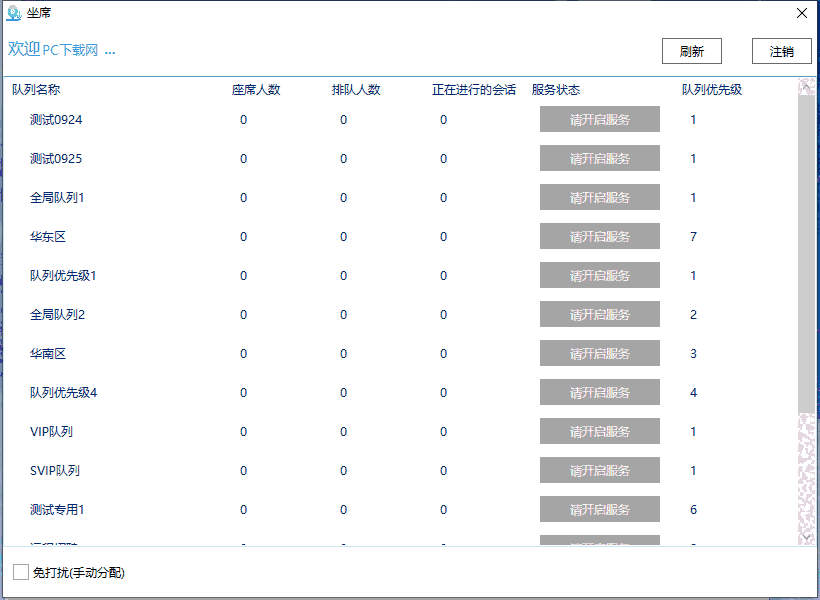Click the scrollbar down arrow

point(806,537)
